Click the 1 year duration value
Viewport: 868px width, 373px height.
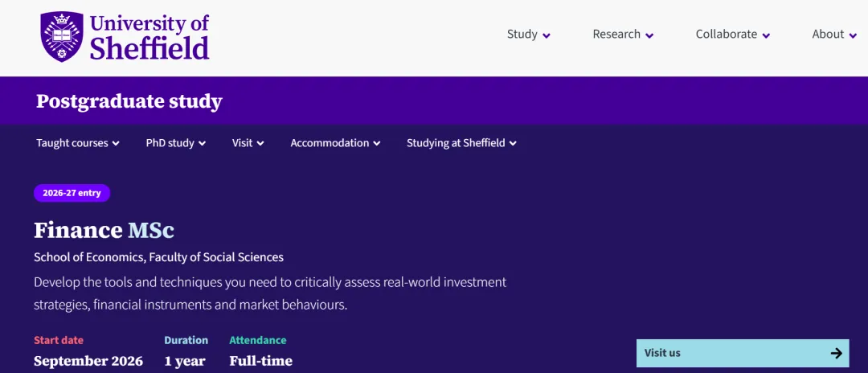(x=185, y=361)
